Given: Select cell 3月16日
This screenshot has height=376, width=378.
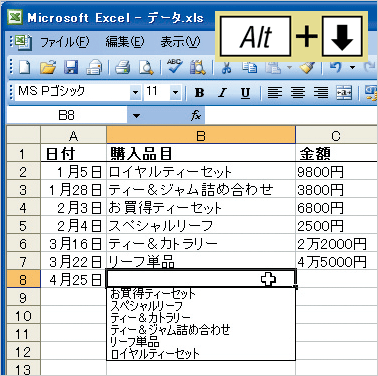Looking at the screenshot, I should 73,244.
